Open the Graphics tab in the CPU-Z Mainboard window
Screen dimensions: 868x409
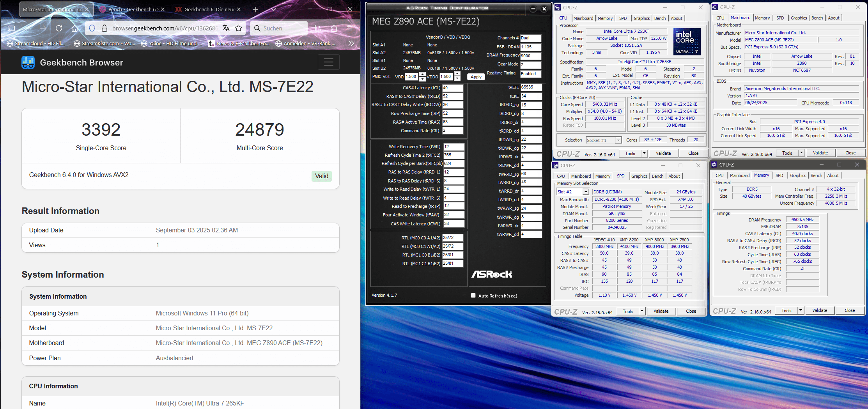799,18
